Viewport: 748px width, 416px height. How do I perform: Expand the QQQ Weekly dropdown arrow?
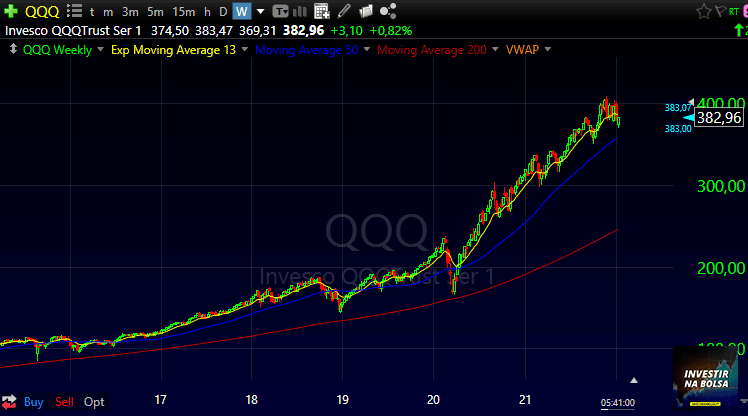pos(100,49)
